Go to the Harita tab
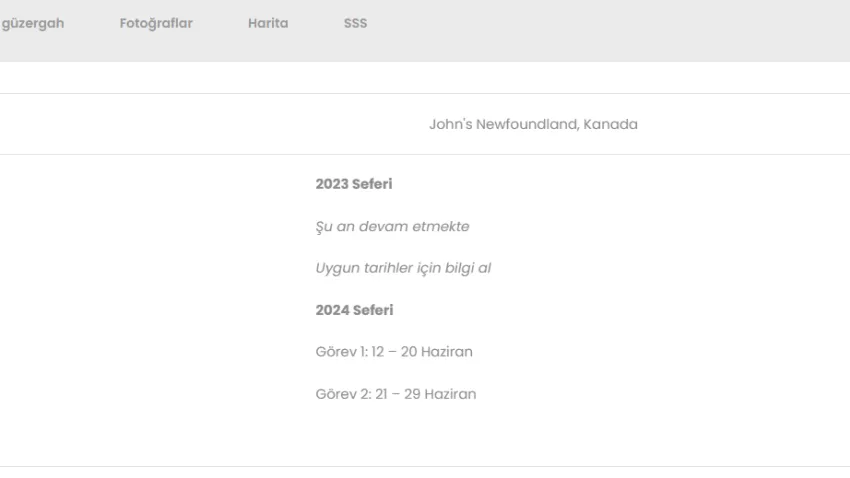Image resolution: width=850 pixels, height=478 pixels. (268, 24)
